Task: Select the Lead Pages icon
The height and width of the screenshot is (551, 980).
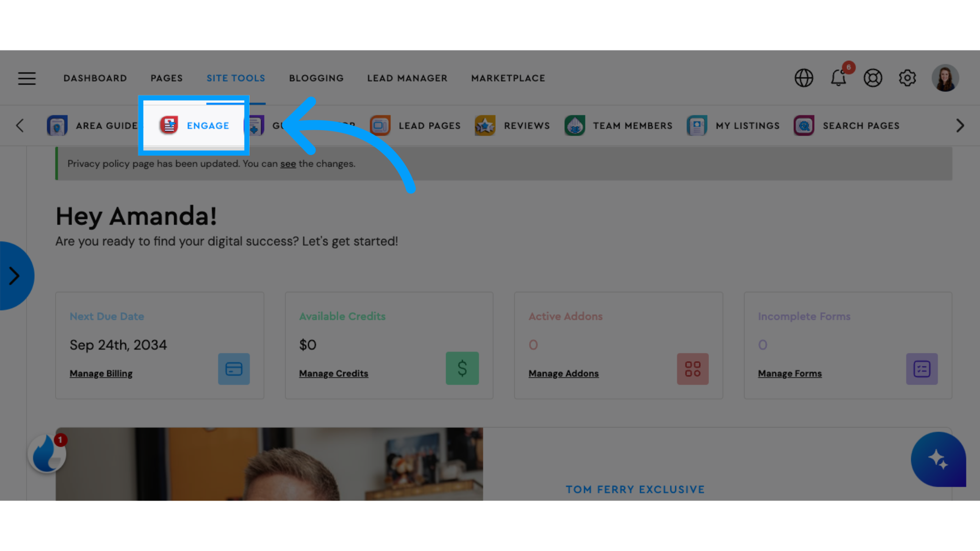Action: pyautogui.click(x=380, y=125)
